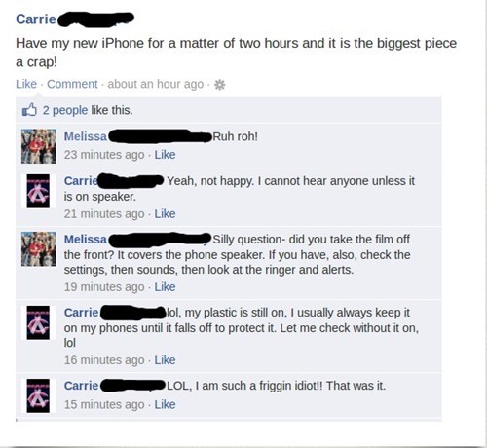Image resolution: width=487 pixels, height=448 pixels.
Task: Like the comment from 16 minutes ago
Action: [165, 360]
